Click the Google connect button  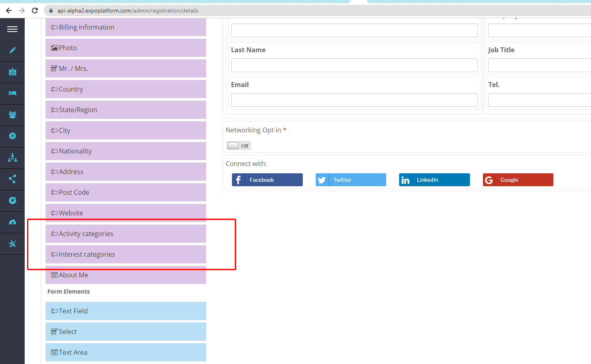point(518,180)
